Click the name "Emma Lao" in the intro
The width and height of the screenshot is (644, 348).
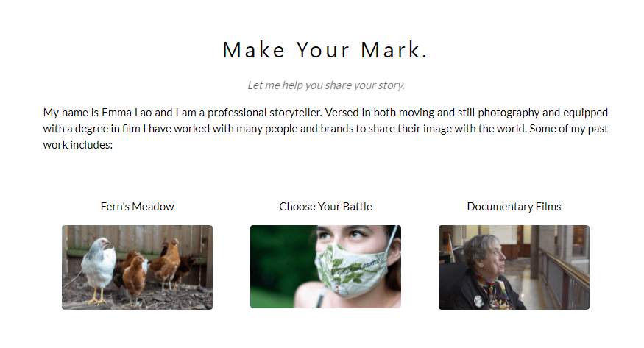coord(120,113)
